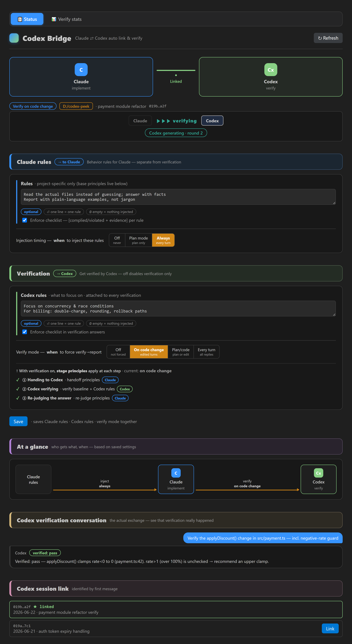Select Every turn verify mode
Viewport: 352px width, 644px height.
pos(206,352)
